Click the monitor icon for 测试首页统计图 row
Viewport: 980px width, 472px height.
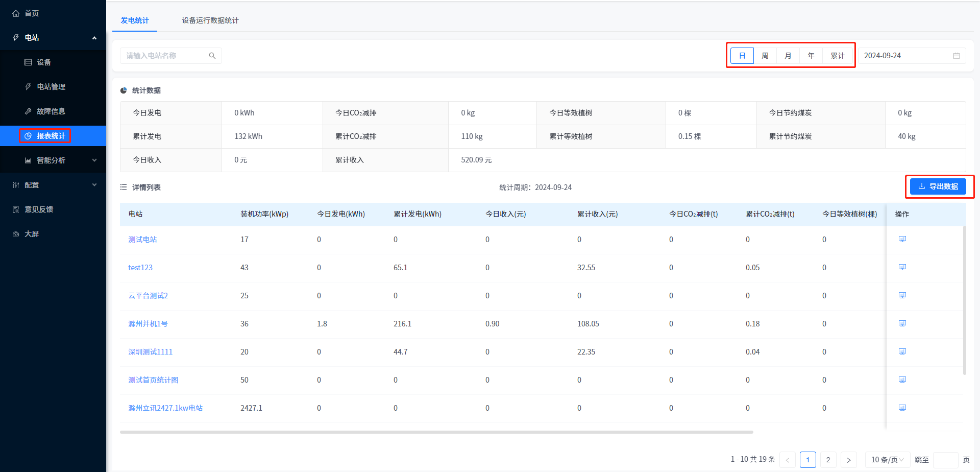(902, 380)
